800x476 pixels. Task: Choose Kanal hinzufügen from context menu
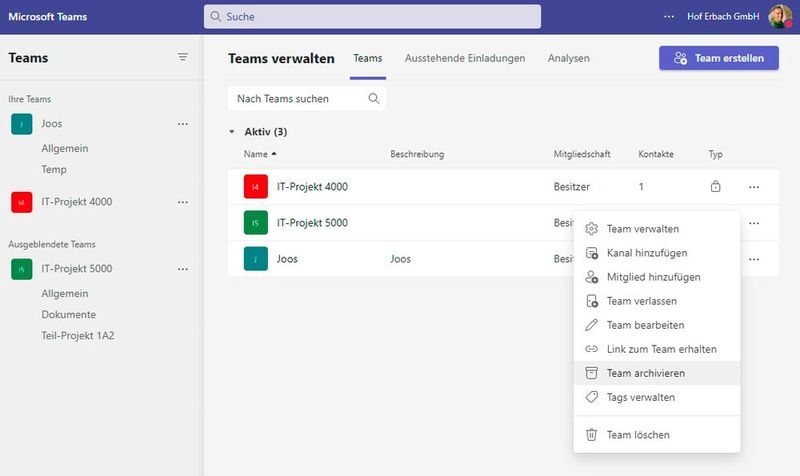pos(657,253)
